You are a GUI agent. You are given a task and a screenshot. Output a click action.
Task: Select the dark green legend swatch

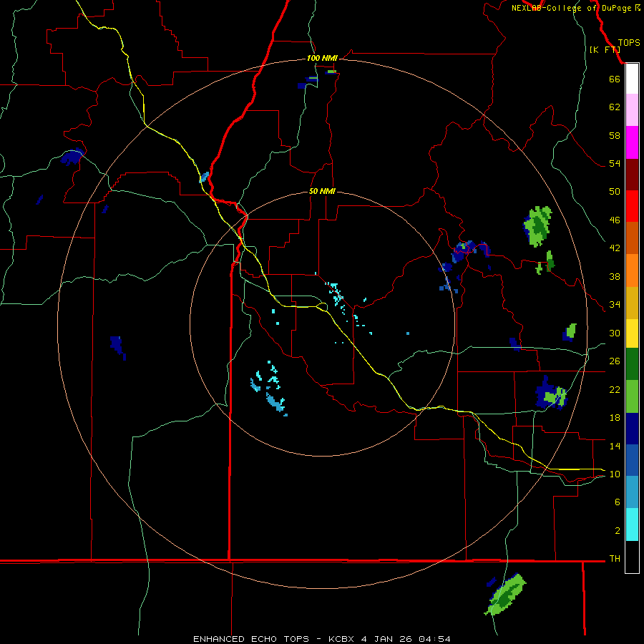point(632,364)
